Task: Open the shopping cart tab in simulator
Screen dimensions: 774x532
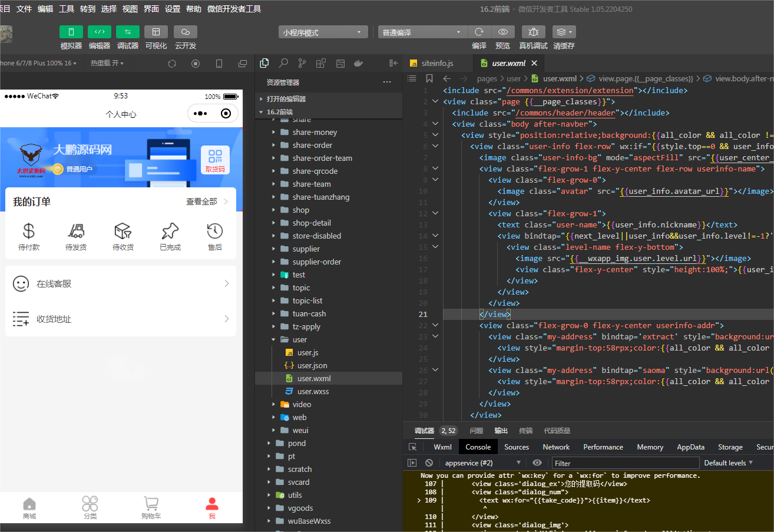Action: [x=151, y=508]
